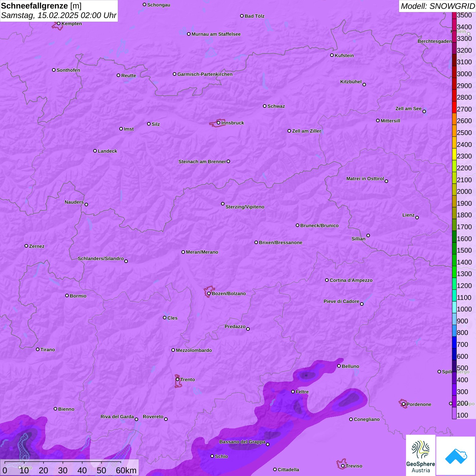Click the blue mountain snow cloud logo
Screen dimensions: 476x476
(456, 456)
